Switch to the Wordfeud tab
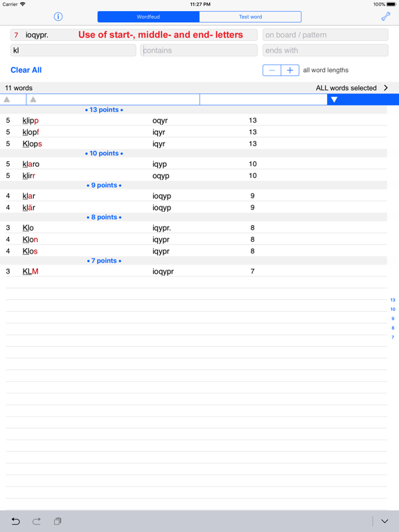This screenshot has height=532, width=399. click(x=148, y=17)
